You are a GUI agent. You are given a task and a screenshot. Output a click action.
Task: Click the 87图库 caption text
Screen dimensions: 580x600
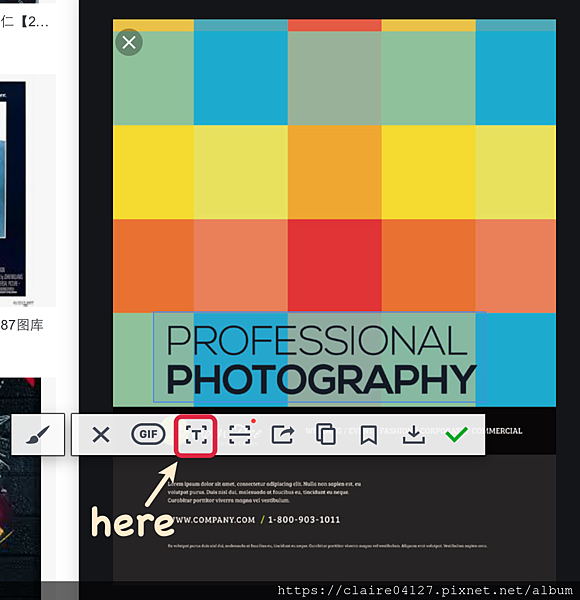click(22, 325)
